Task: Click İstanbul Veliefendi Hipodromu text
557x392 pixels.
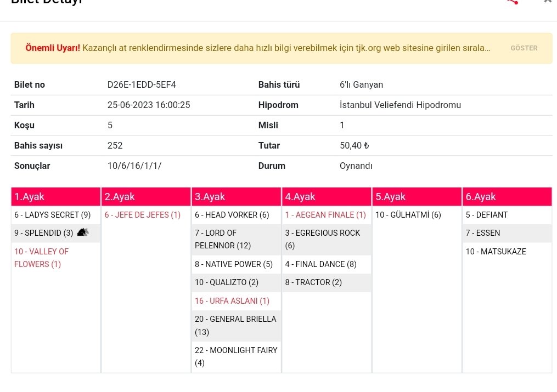Action: pos(401,105)
